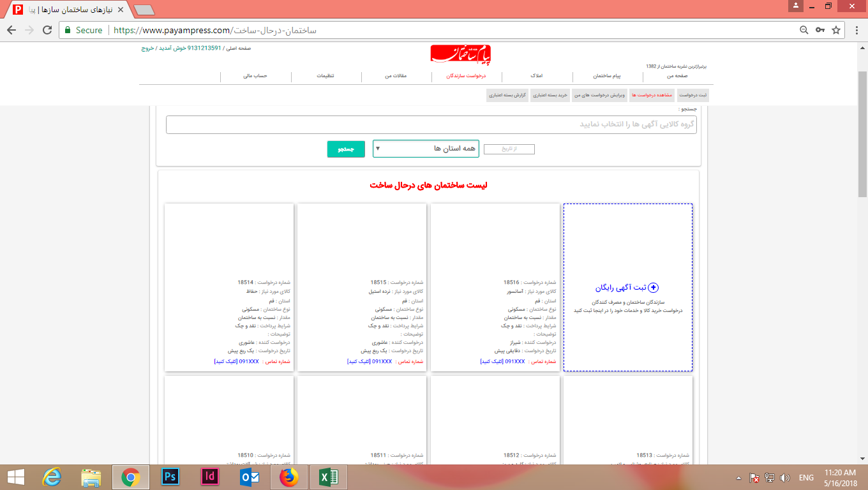Click the Chrome back arrow
Screen dimensions: 868x490
[x=11, y=30]
